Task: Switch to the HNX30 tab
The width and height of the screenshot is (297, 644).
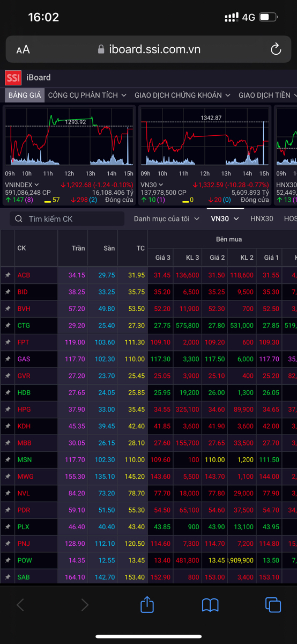Action: pos(262,218)
